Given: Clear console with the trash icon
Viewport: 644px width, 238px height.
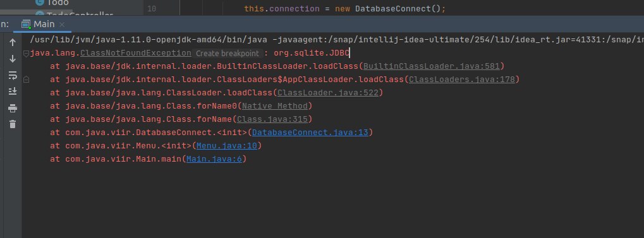Looking at the screenshot, I should (x=12, y=124).
